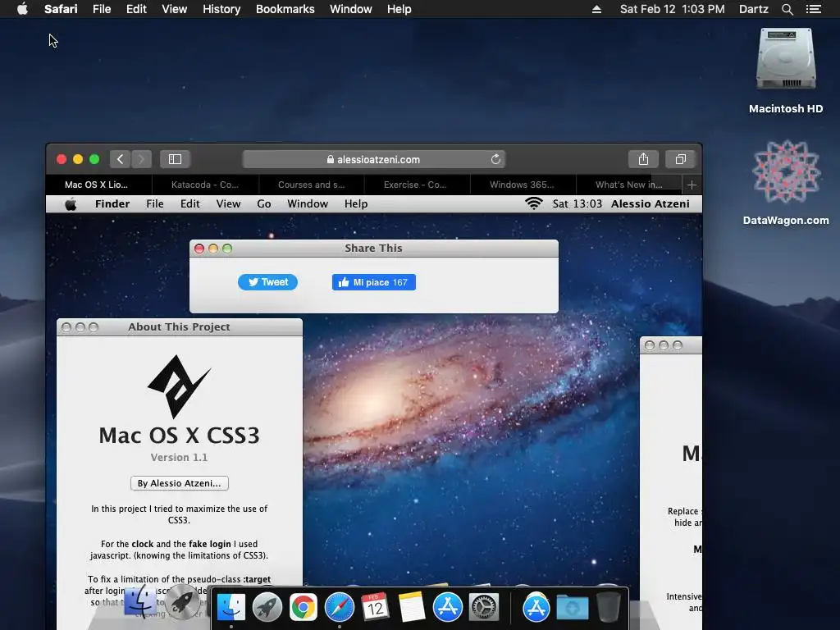Open the Trash in the dock
840x630 pixels.
coord(608,608)
